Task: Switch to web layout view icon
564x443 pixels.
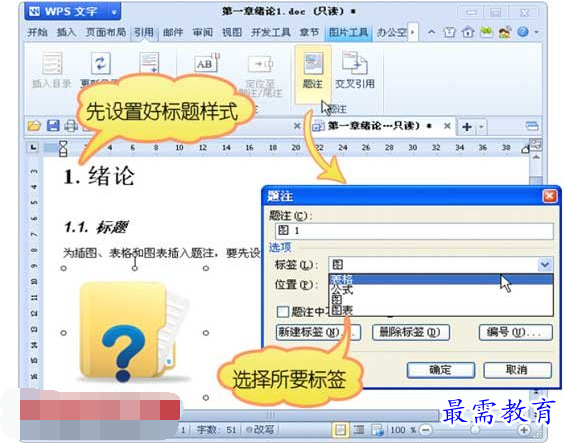Action: coord(377,429)
